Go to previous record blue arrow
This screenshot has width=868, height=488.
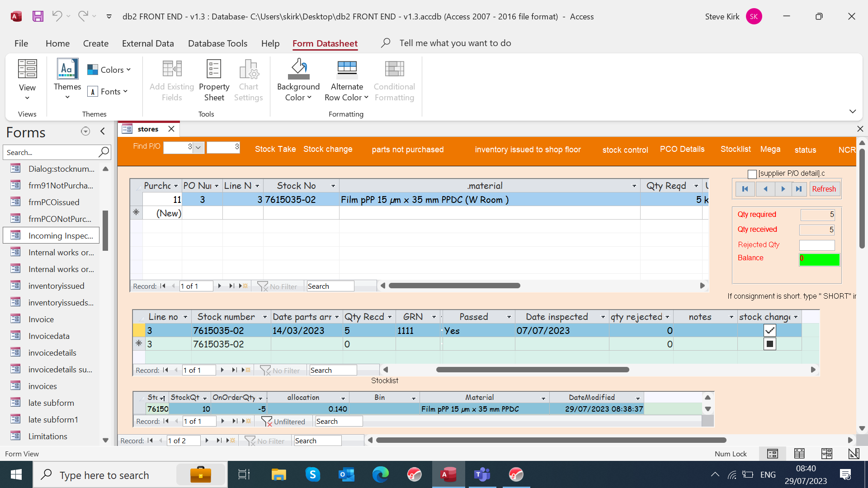[765, 189]
